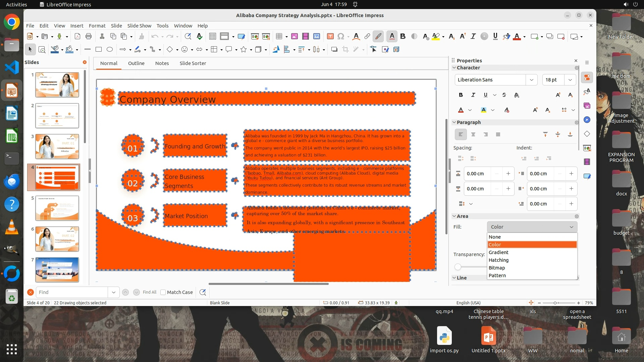Viewport: 644px width, 362px height.
Task: Open the font size dropdown
Action: coord(570,80)
